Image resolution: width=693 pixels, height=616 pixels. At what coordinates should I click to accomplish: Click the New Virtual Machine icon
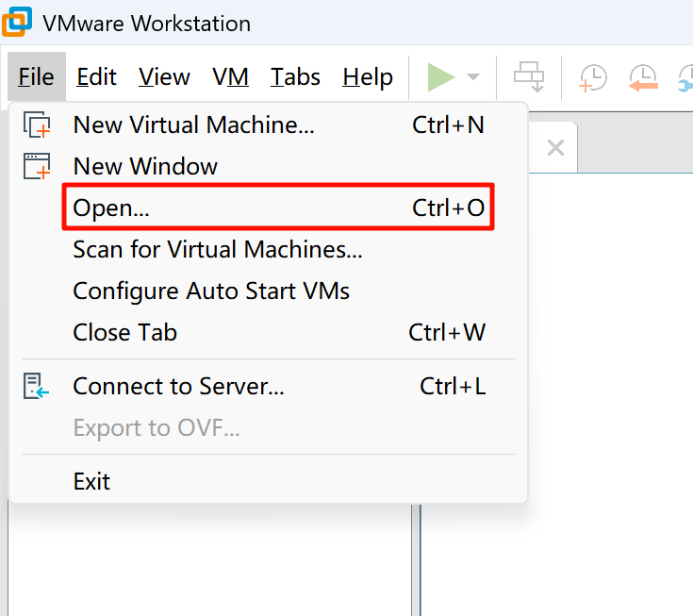click(37, 125)
